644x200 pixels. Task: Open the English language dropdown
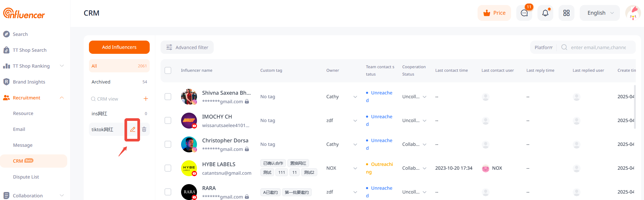pyautogui.click(x=600, y=13)
